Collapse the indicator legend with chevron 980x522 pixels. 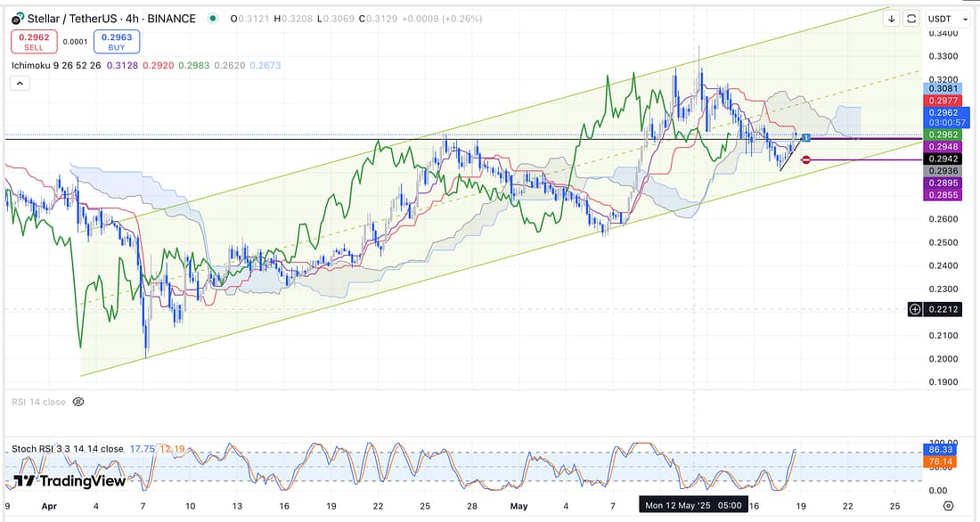[x=20, y=83]
